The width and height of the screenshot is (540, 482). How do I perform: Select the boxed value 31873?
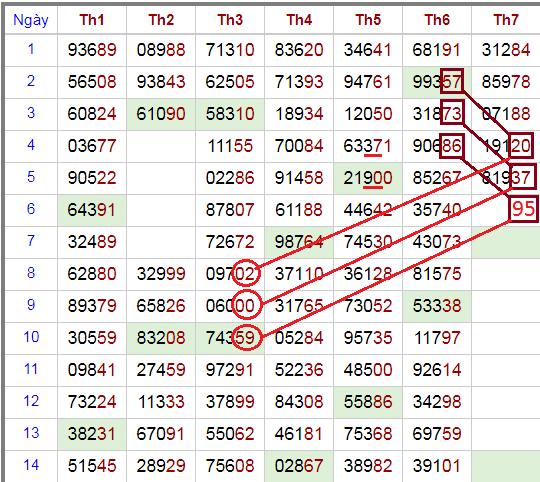click(x=437, y=114)
